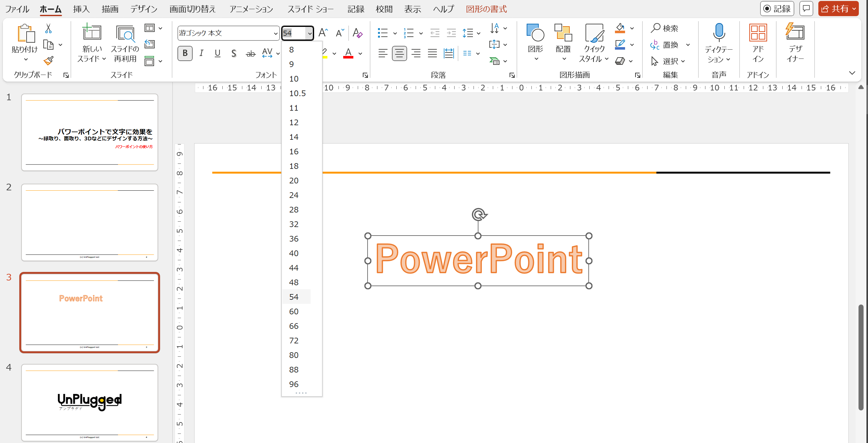This screenshot has height=443, width=868.
Task: Switch to the アニメーション tab
Action: tap(251, 9)
